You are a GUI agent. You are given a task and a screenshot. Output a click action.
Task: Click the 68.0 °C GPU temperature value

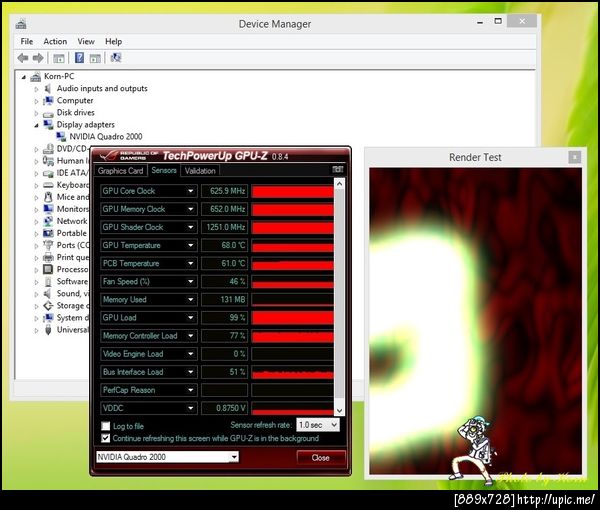(225, 245)
